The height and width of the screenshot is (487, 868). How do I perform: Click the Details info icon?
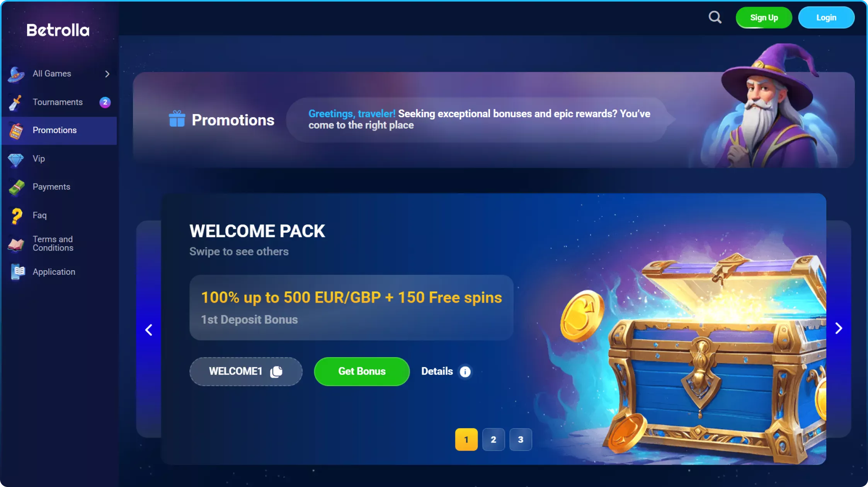(x=465, y=371)
